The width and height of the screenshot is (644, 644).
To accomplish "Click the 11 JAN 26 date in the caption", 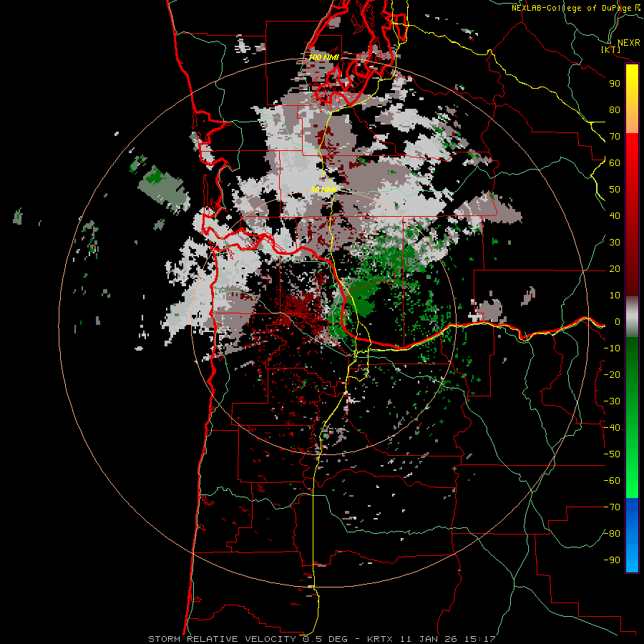I will point(429,639).
